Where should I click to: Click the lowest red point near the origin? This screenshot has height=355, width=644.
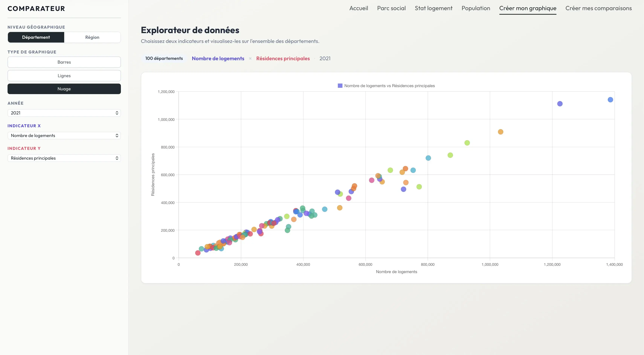[198, 253]
